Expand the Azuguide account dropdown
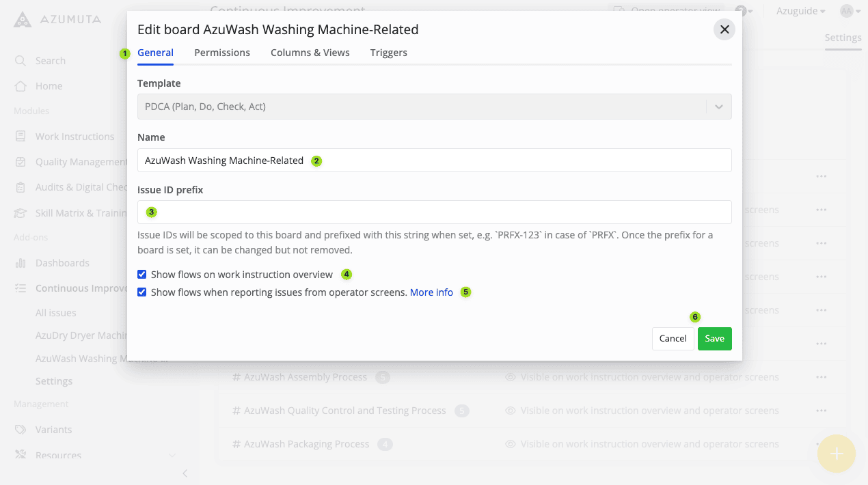The height and width of the screenshot is (485, 868). point(800,11)
